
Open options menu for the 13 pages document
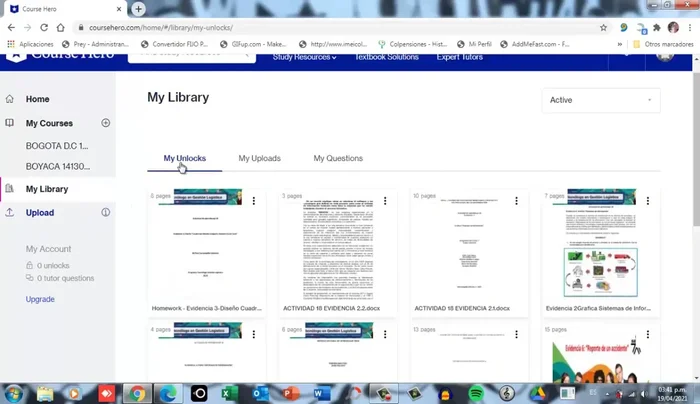(x=516, y=334)
